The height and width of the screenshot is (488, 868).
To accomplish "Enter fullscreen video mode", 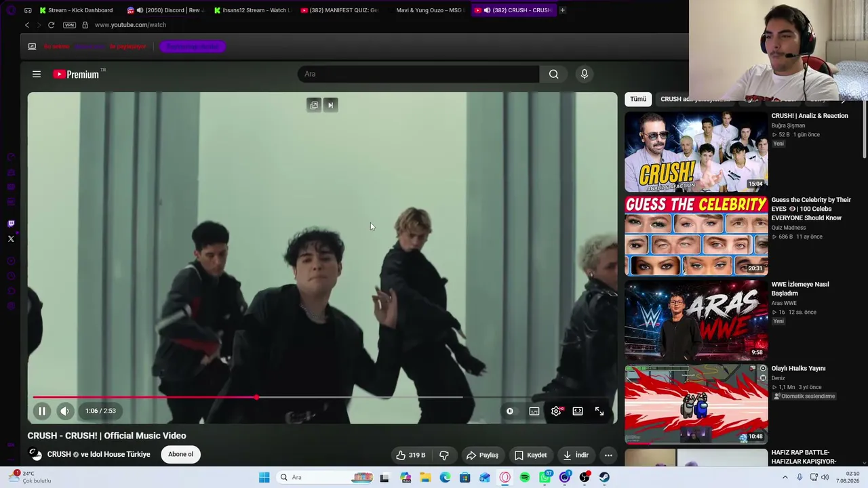I will [599, 411].
